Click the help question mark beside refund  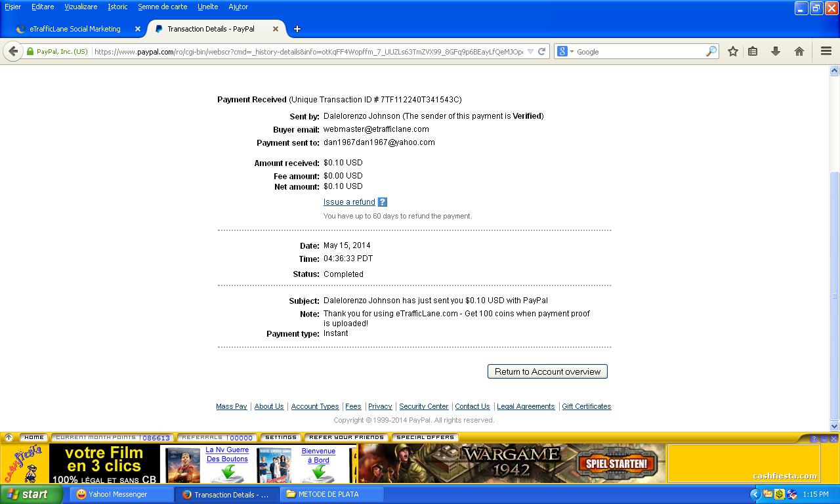coord(383,202)
